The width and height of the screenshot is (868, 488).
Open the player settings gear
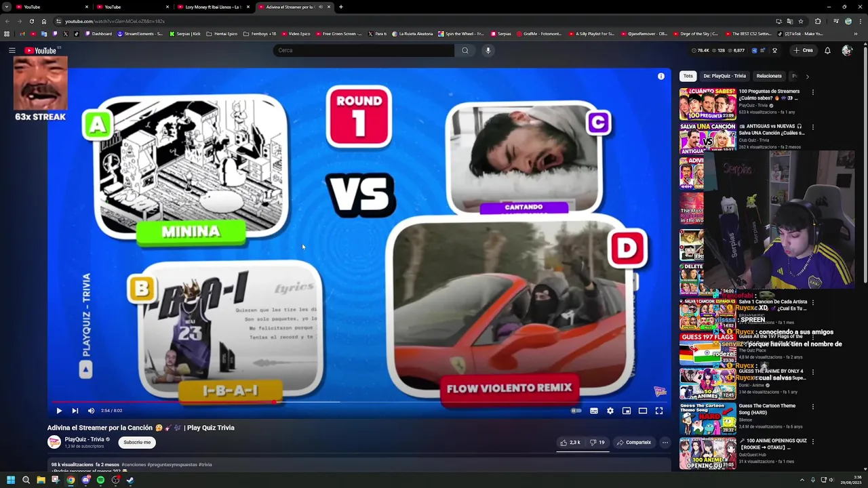(x=610, y=411)
